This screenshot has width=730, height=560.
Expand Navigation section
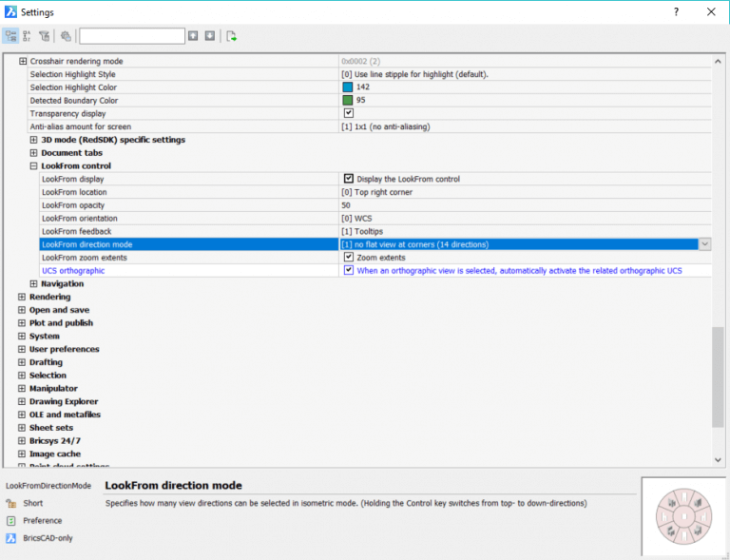pyautogui.click(x=33, y=283)
